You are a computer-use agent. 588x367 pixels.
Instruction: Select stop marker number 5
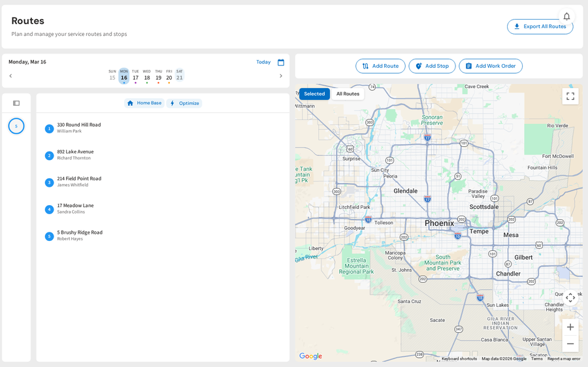pyautogui.click(x=49, y=236)
